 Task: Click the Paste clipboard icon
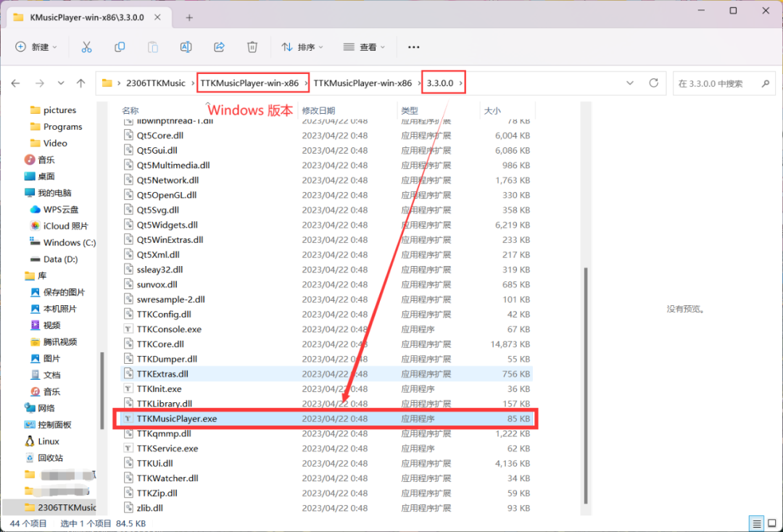(x=153, y=47)
